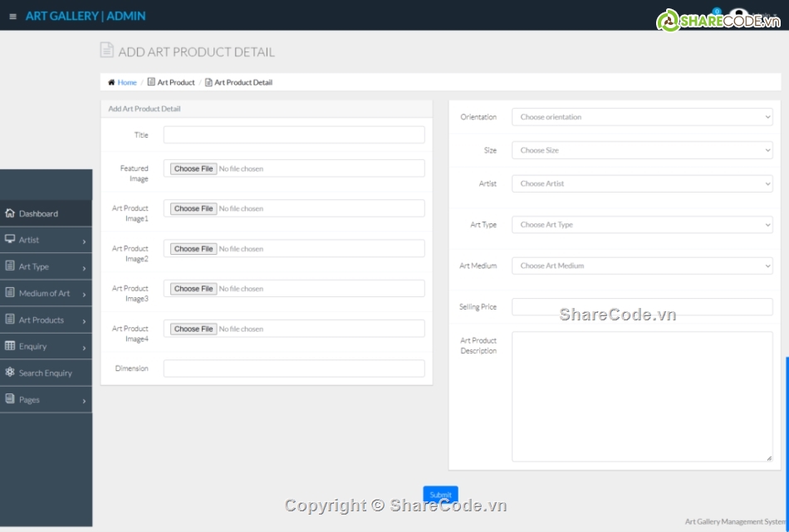Image resolution: width=789 pixels, height=532 pixels.
Task: Click the Dashboard home icon in sidebar
Action: [10, 213]
